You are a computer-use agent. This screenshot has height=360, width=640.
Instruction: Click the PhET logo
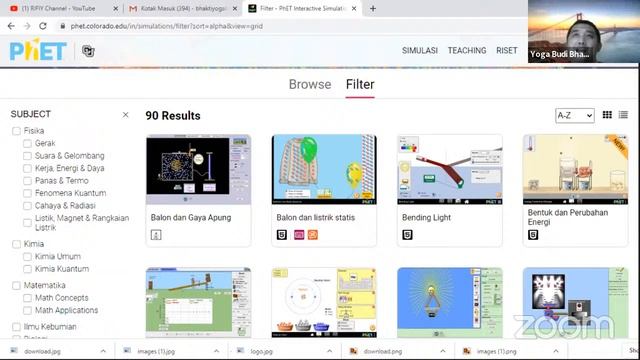[38, 50]
